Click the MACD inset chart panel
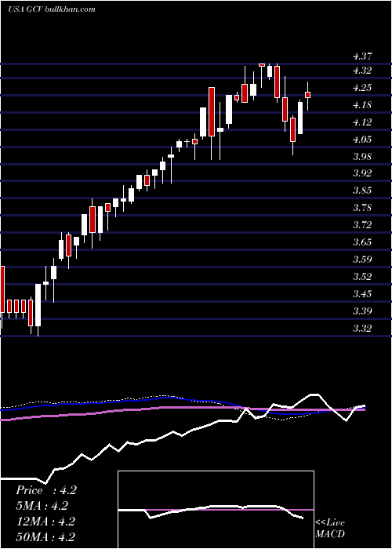The image size is (392, 549). coord(216,510)
